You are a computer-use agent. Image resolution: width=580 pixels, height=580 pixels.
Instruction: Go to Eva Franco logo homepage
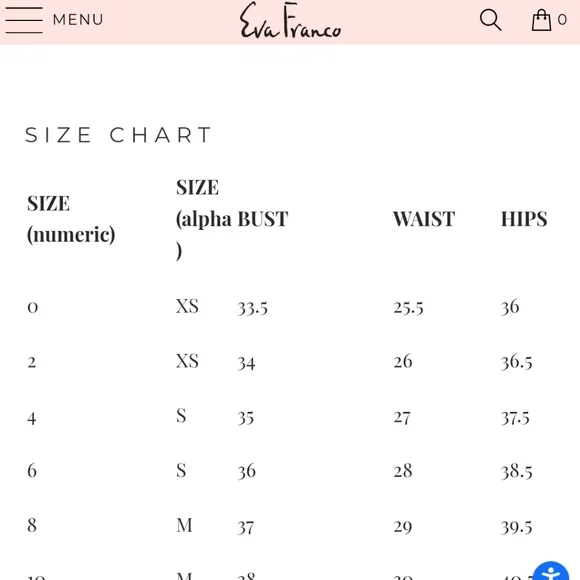[x=291, y=21]
